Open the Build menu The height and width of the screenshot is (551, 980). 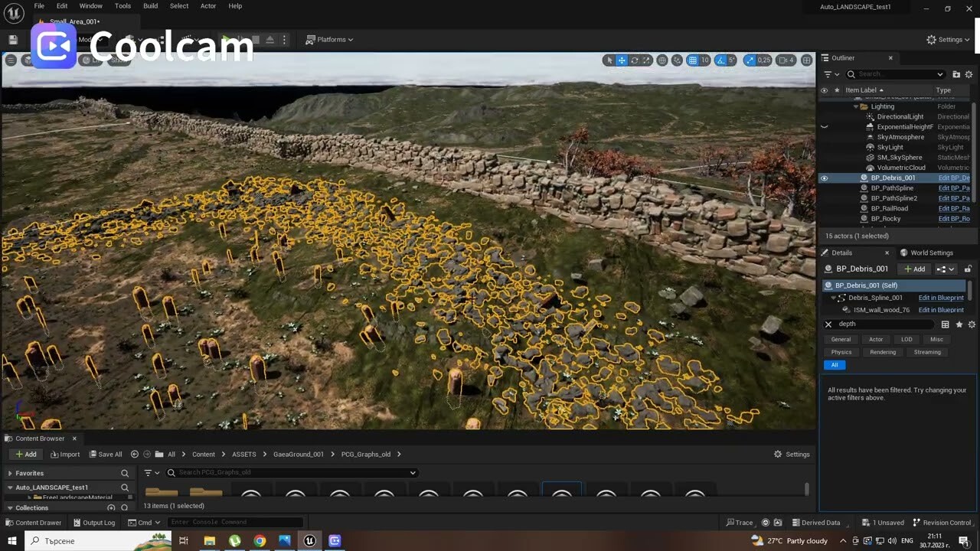click(x=150, y=6)
